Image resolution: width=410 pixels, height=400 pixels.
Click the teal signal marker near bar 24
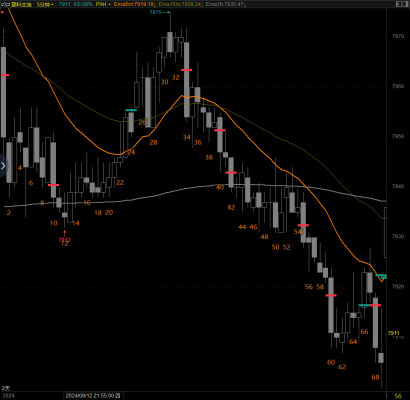[131, 110]
